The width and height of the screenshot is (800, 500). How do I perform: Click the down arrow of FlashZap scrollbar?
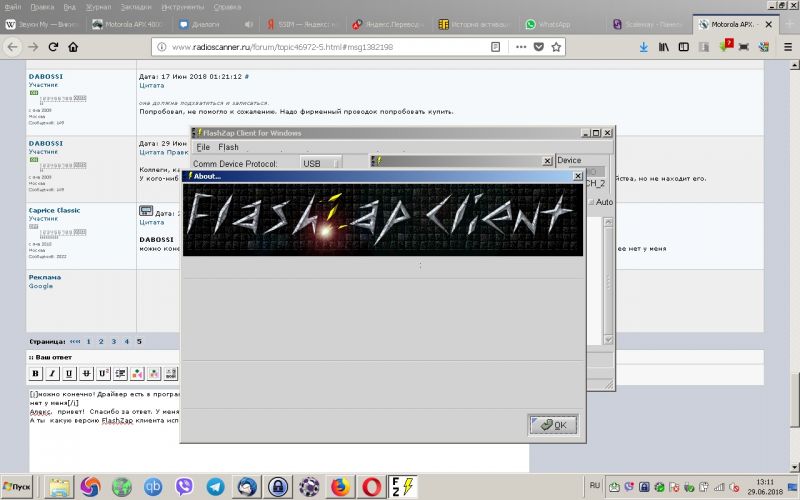click(608, 340)
